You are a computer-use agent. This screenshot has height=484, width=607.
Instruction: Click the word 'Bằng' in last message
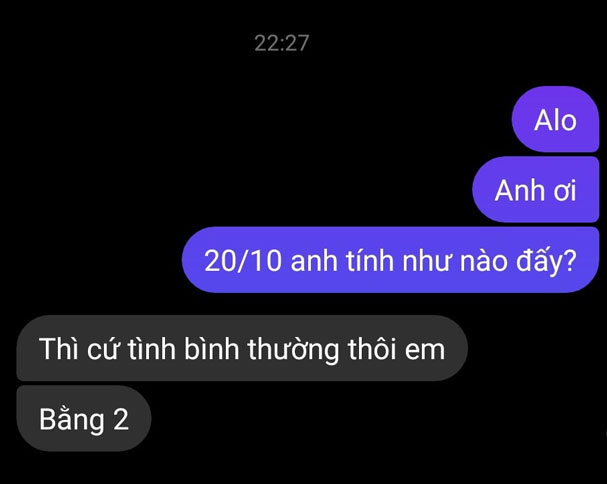pyautogui.click(x=72, y=419)
